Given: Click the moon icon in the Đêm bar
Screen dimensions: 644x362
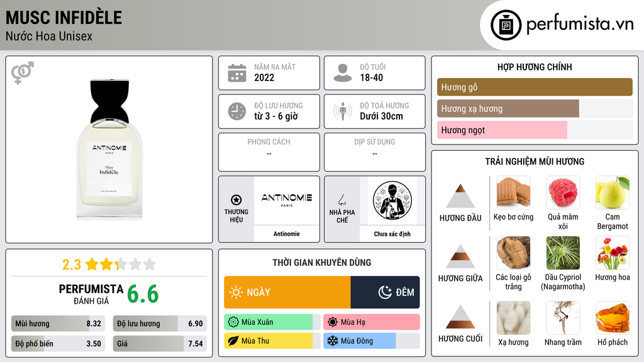Looking at the screenshot, I should [x=385, y=292].
